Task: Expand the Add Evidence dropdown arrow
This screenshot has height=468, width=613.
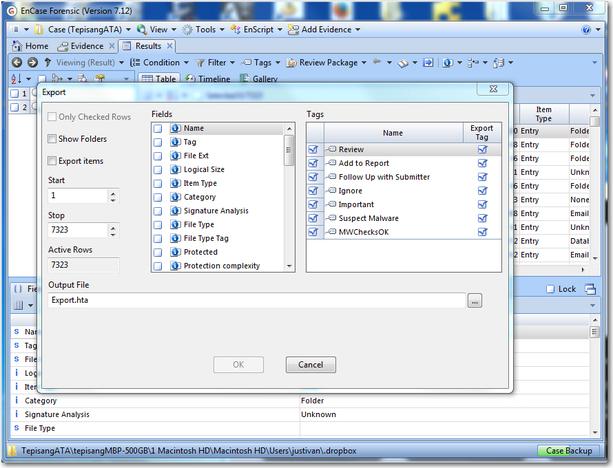Action: click(358, 30)
